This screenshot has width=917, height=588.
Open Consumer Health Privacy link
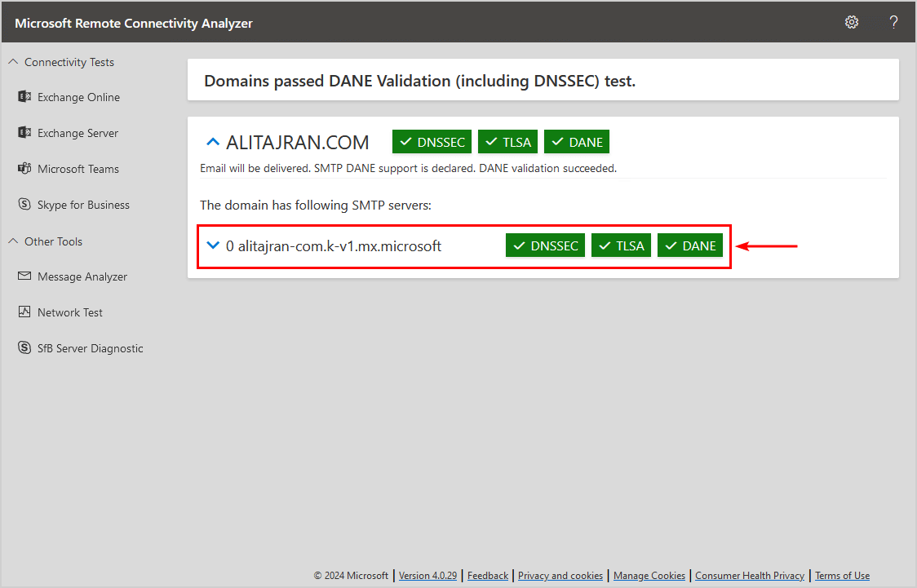tap(750, 576)
